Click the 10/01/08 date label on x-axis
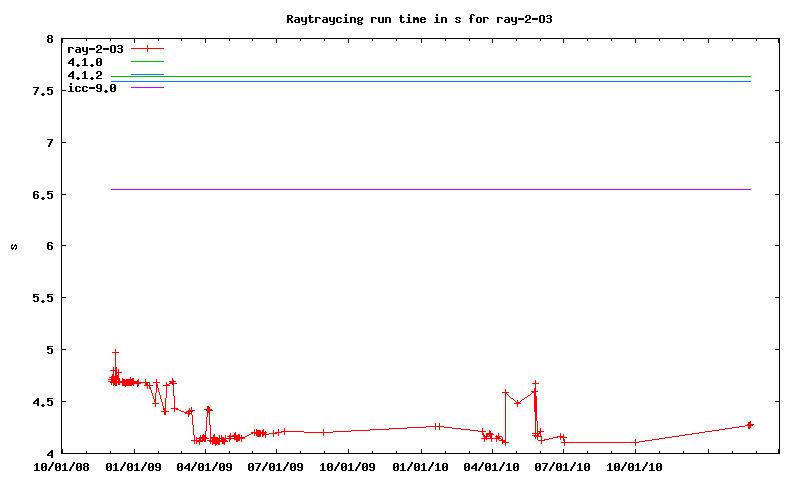 (x=62, y=465)
